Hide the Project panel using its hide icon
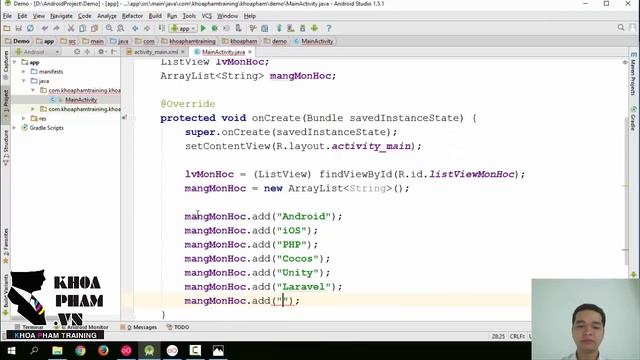This screenshot has width=640, height=360. [114, 52]
